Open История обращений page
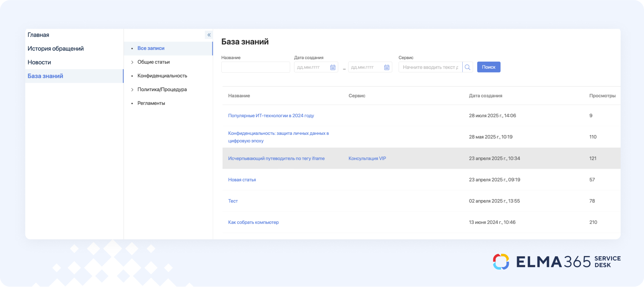 (56, 49)
